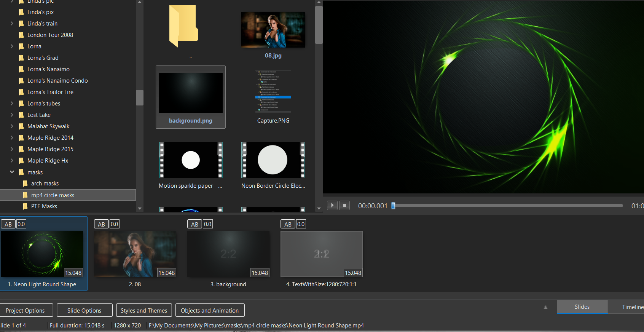The image size is (644, 332).
Task: Collapse the masks folder in the tree
Action: click(x=12, y=172)
